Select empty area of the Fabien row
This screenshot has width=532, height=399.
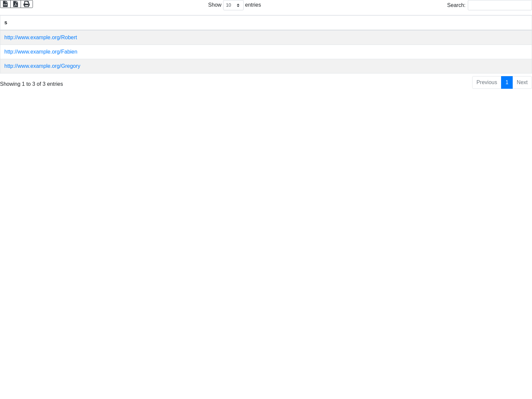click(299, 52)
